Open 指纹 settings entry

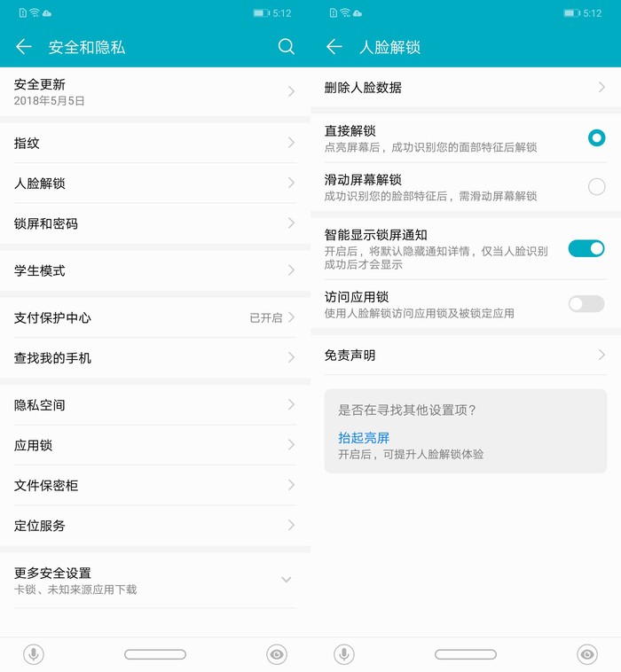[x=154, y=143]
